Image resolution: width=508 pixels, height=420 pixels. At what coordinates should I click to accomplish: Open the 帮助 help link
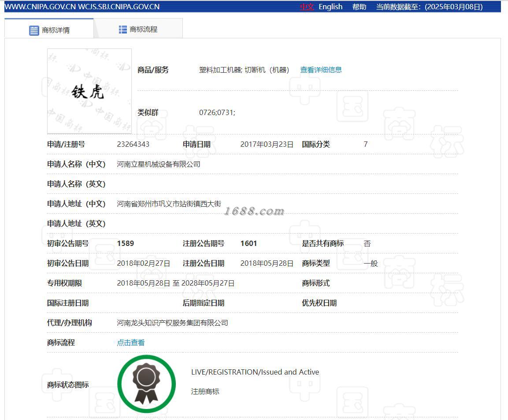tap(359, 7)
